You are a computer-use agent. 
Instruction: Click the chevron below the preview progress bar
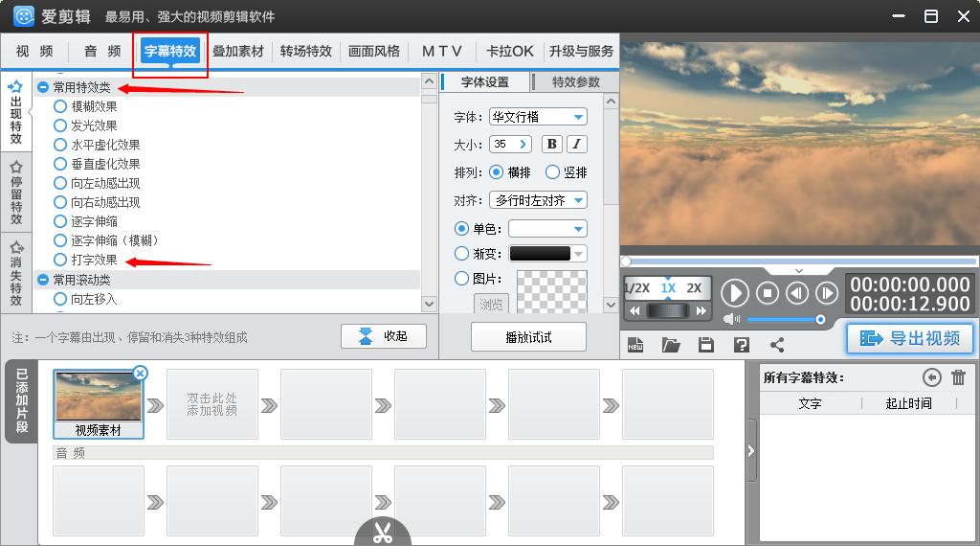[799, 271]
